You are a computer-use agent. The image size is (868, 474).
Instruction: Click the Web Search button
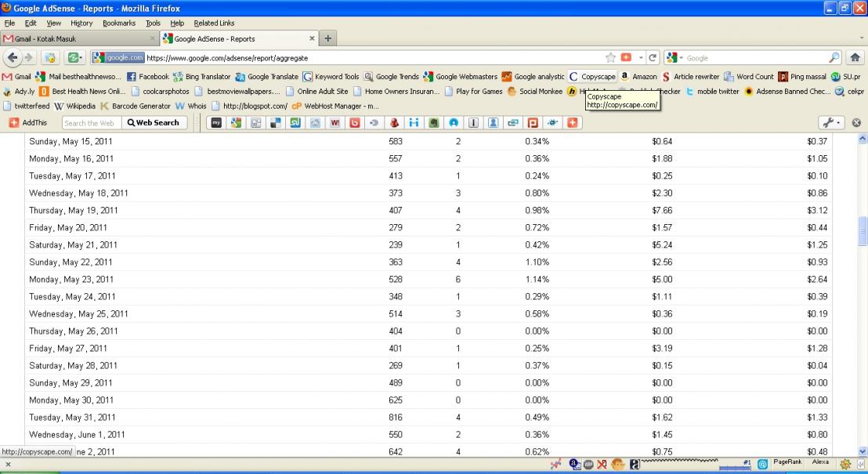click(x=154, y=123)
